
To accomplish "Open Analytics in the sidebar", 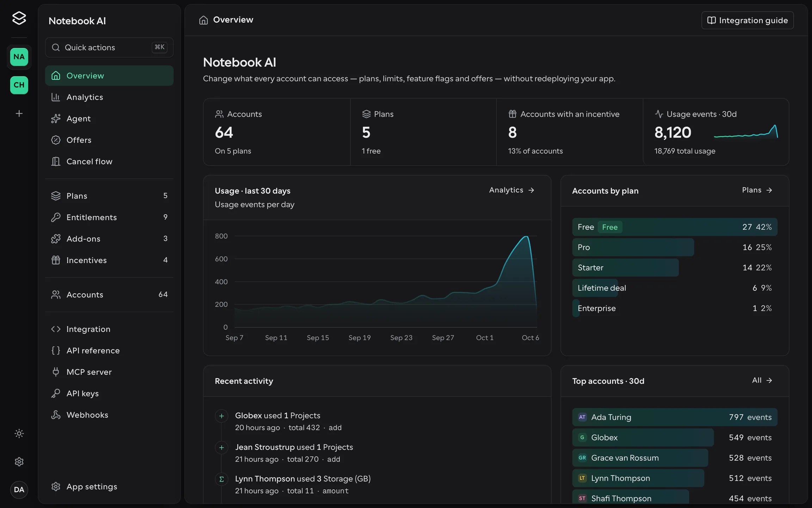I will click(109, 97).
